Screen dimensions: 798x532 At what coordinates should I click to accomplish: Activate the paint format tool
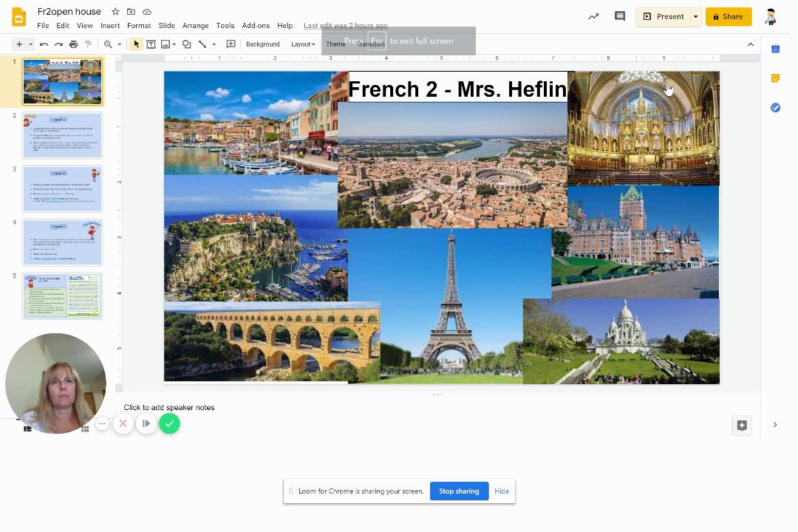pyautogui.click(x=88, y=44)
